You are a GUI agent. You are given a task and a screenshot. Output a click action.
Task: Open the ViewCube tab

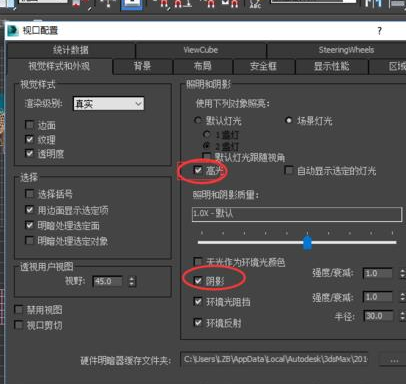point(201,50)
